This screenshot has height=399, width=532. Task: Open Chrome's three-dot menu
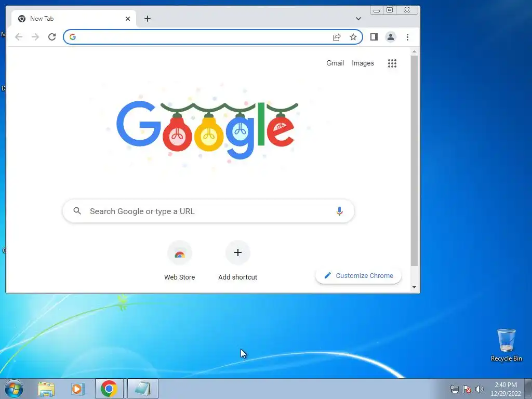(x=407, y=37)
